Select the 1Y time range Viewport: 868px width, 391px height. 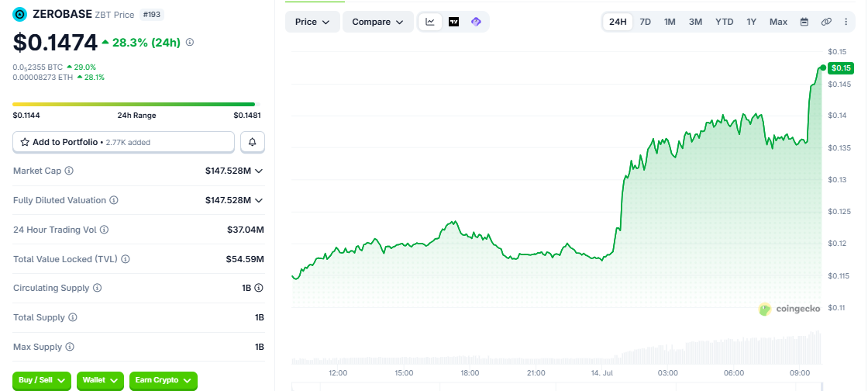(751, 22)
